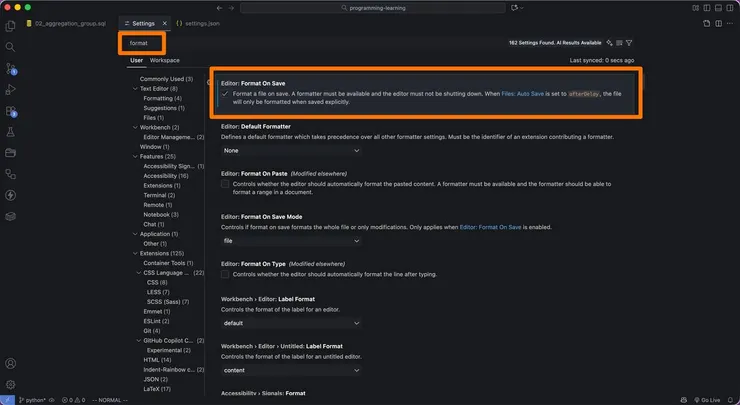The height and width of the screenshot is (405, 740).
Task: Toggle secondary sidebar layout icon
Action: click(730, 8)
